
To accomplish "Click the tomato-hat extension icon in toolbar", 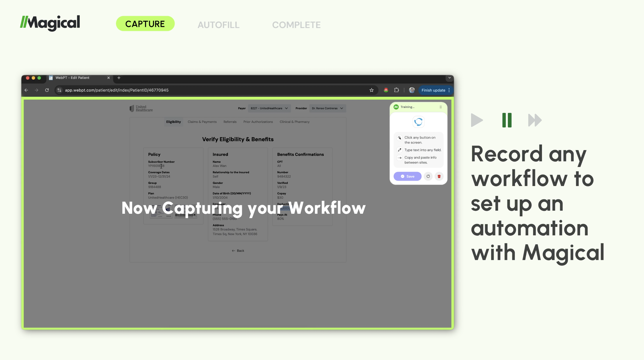I will click(x=386, y=90).
